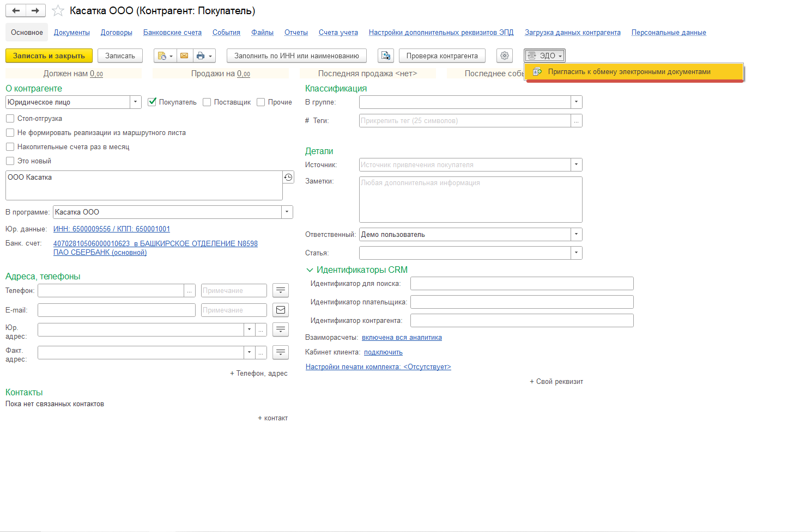This screenshot has height=532, width=812.
Task: Click the подключить link for Кабинет клиента
Action: tap(383, 352)
